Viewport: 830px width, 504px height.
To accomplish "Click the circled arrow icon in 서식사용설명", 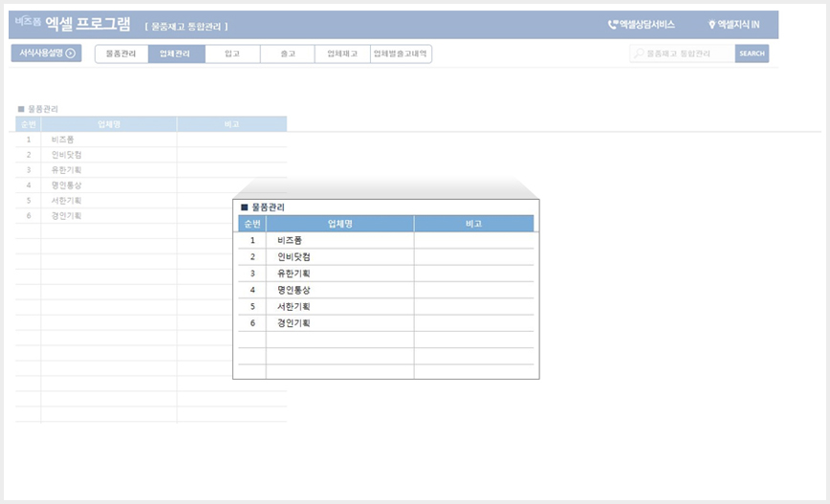I will tap(71, 53).
